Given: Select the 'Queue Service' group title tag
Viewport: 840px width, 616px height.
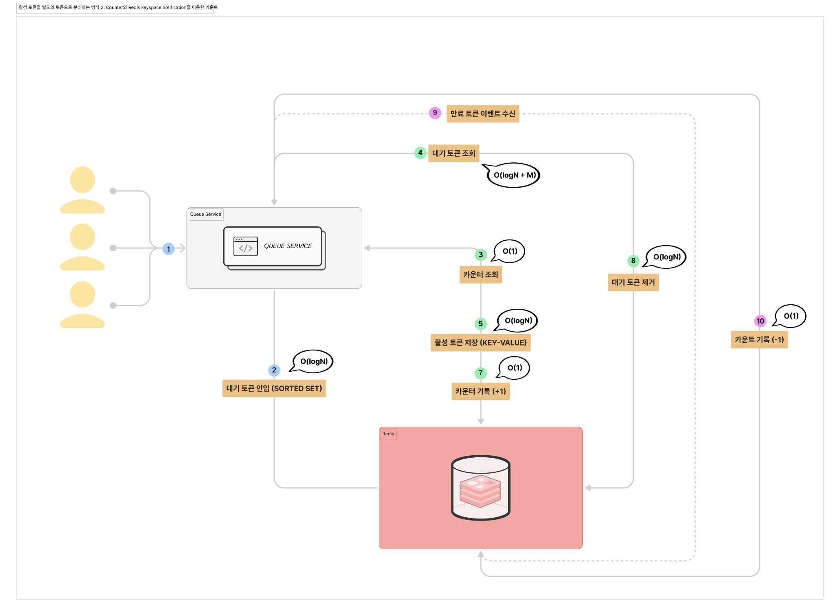Looking at the screenshot, I should 205,214.
